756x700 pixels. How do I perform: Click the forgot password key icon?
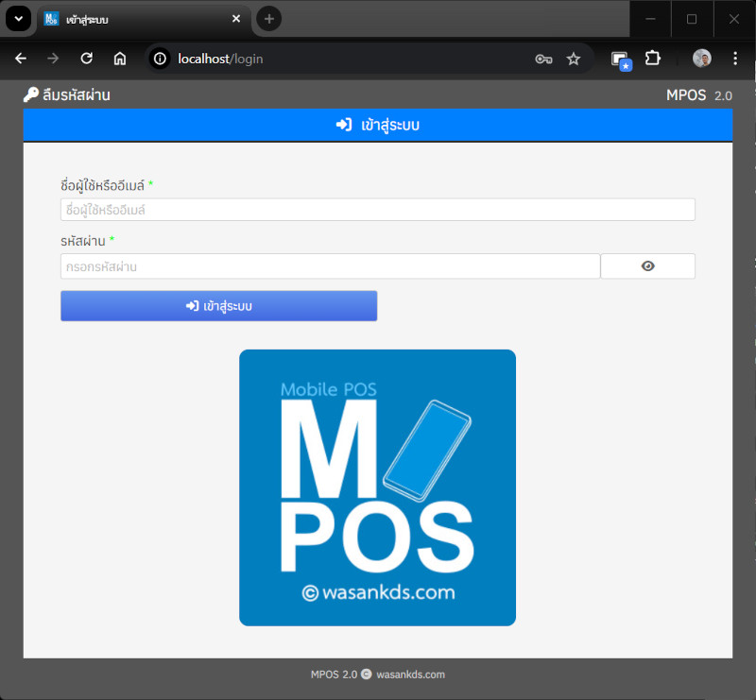pos(31,94)
